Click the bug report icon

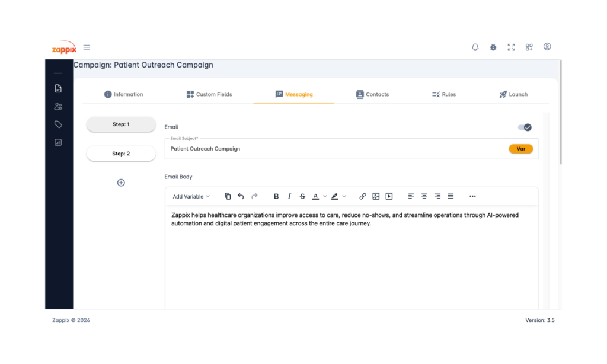493,47
